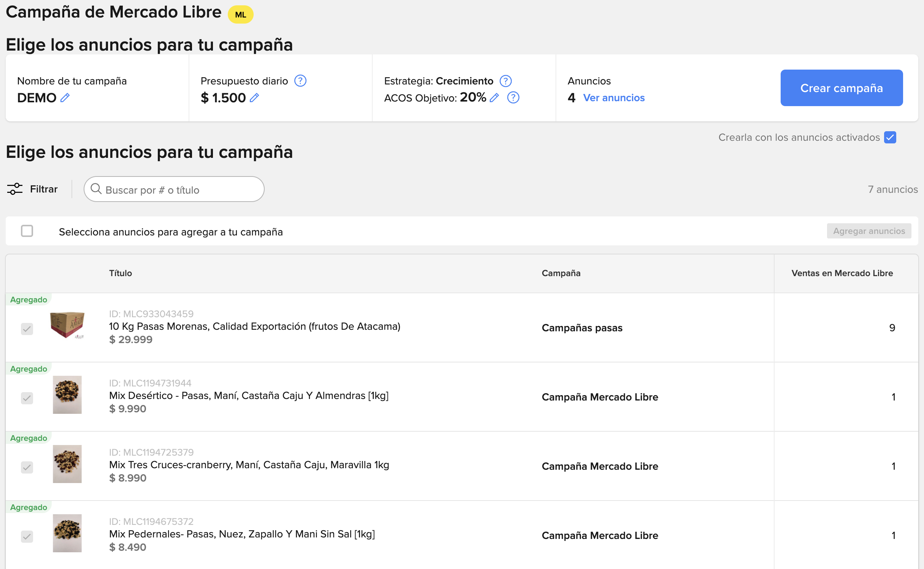The height and width of the screenshot is (569, 924).
Task: Open help for ACOS Objetivo
Action: (x=513, y=98)
